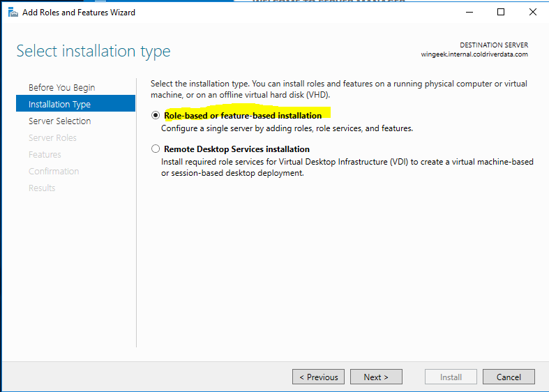Click the Results step in sidebar

[x=42, y=188]
